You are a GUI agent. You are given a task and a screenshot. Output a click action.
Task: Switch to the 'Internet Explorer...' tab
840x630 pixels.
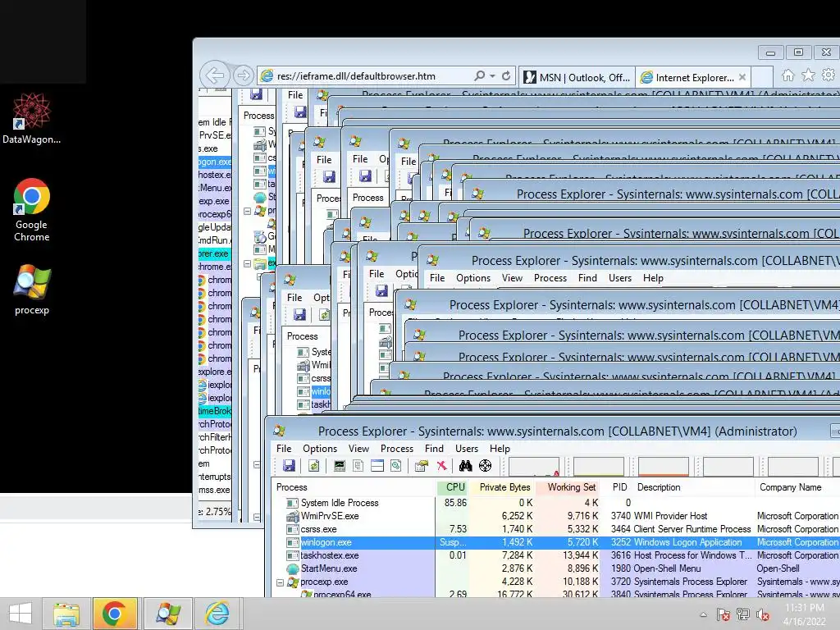(693, 77)
